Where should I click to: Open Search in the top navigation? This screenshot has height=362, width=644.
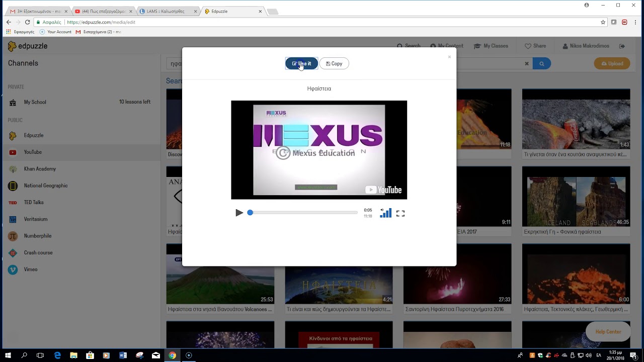pyautogui.click(x=409, y=46)
